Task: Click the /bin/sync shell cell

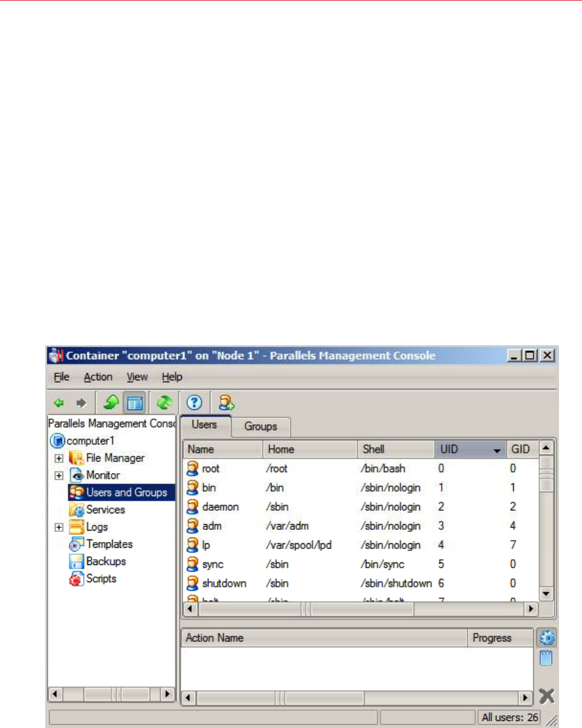Action: (382, 564)
